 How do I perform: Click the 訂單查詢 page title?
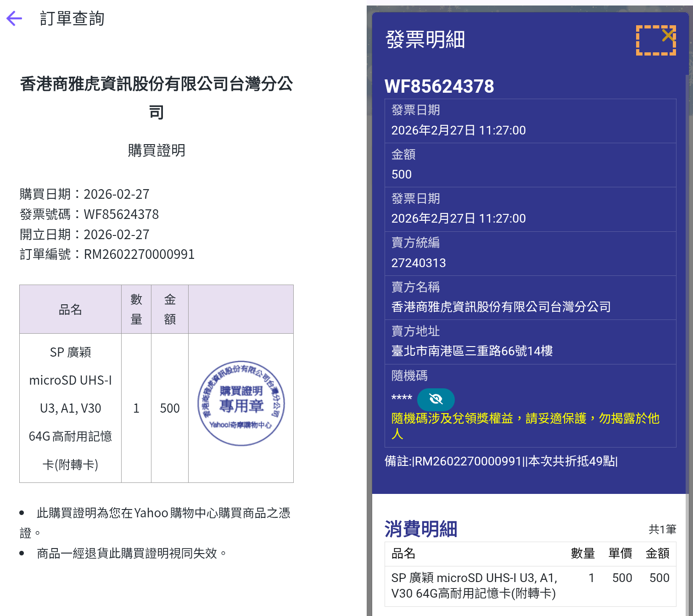coord(72,18)
